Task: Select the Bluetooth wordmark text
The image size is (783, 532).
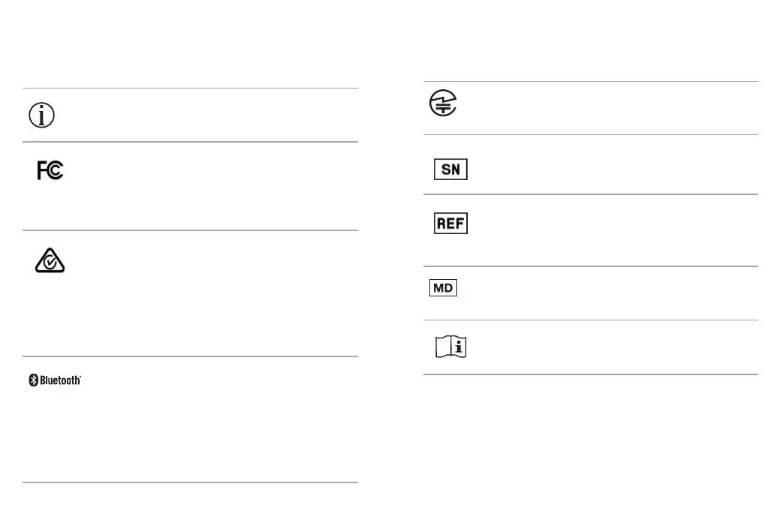Action: [60, 380]
